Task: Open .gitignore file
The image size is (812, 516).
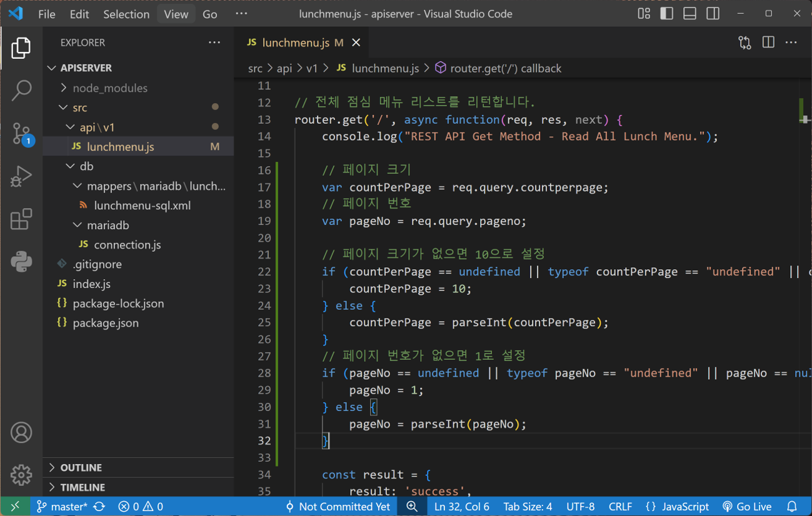Action: [x=138, y=264]
